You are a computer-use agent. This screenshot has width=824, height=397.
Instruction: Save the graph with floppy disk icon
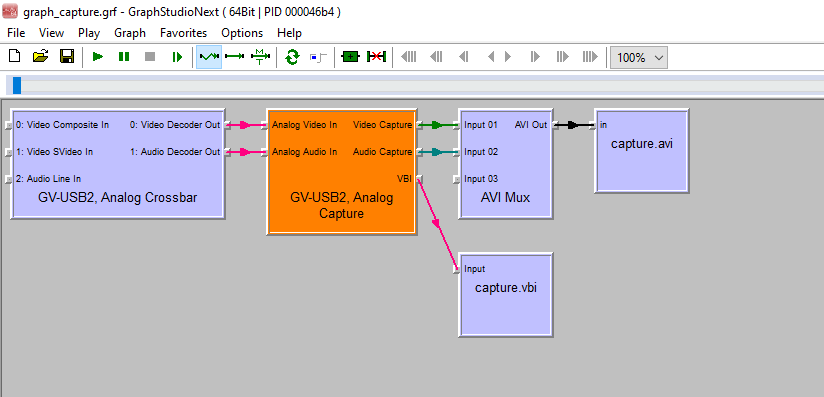[x=67, y=57]
